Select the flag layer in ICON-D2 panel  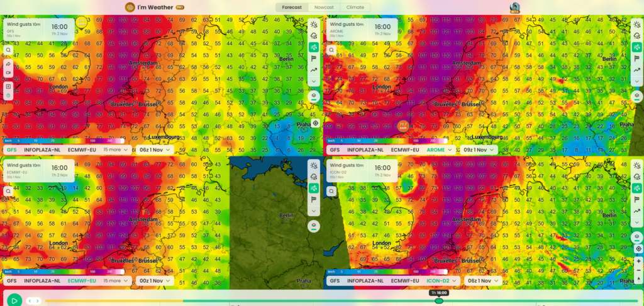tap(637, 200)
